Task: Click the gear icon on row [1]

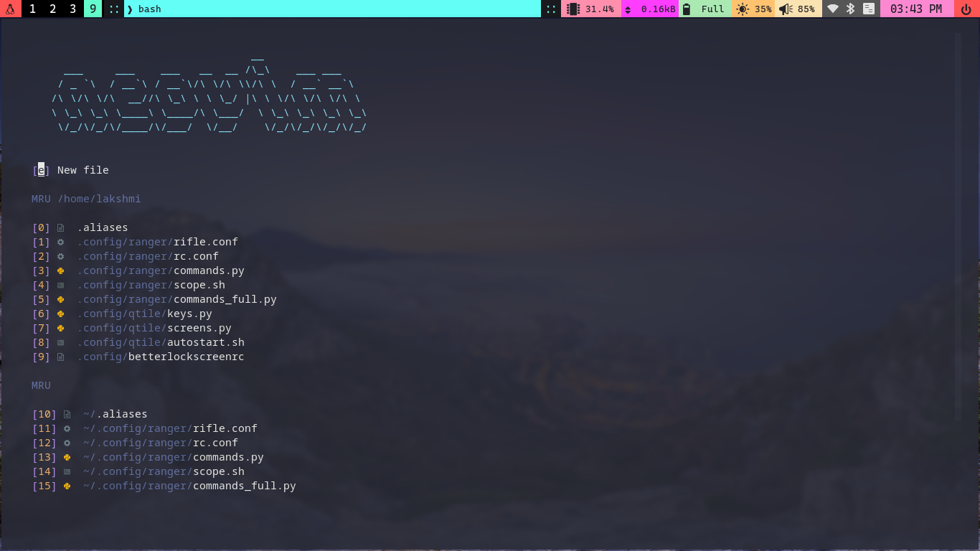Action: [x=61, y=242]
